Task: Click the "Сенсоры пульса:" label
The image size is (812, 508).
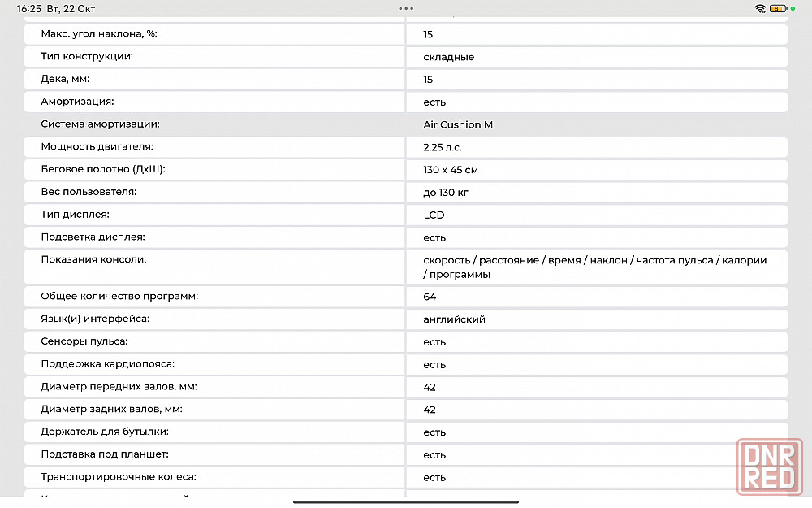Action: pos(84,341)
